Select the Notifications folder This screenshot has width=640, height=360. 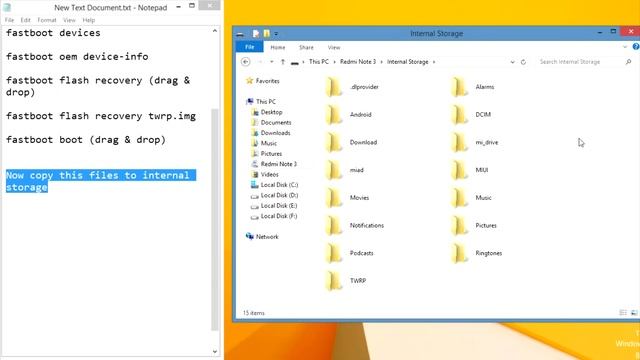(x=355, y=225)
